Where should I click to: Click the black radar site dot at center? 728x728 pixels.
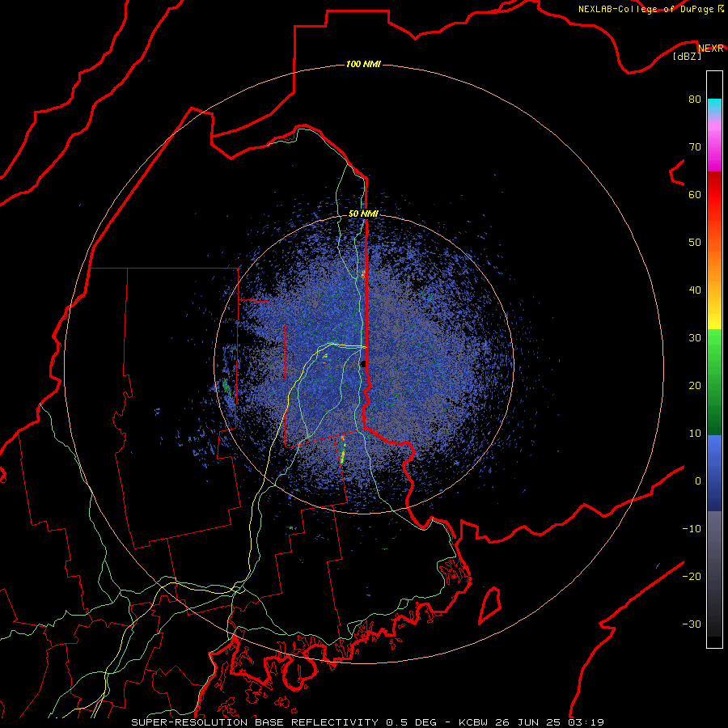pyautogui.click(x=363, y=364)
